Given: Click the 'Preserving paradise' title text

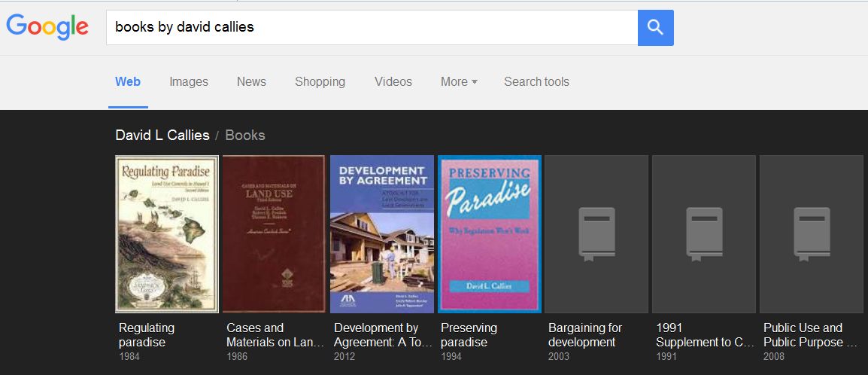Looking at the screenshot, I should pos(469,335).
